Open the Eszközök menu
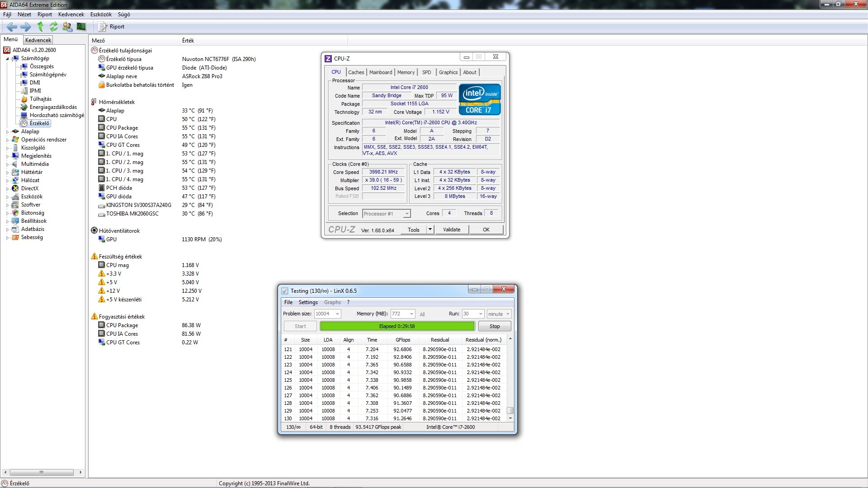 101,14
